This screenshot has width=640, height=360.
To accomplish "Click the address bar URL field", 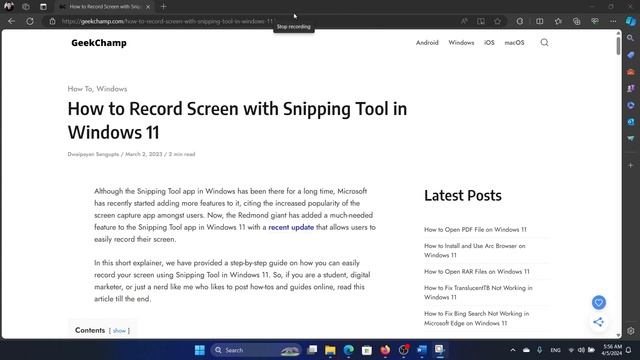I will coord(253,21).
